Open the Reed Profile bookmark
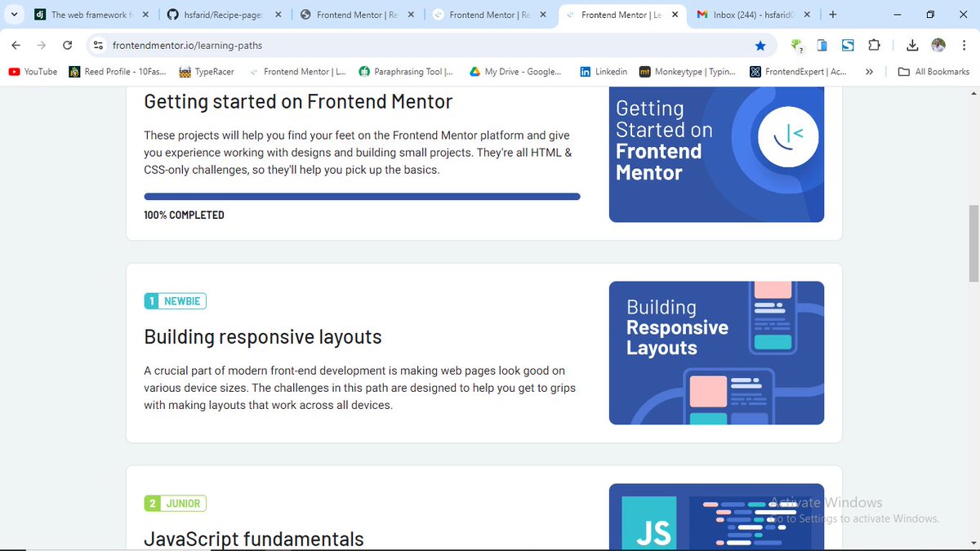The height and width of the screenshot is (551, 980). [x=118, y=72]
